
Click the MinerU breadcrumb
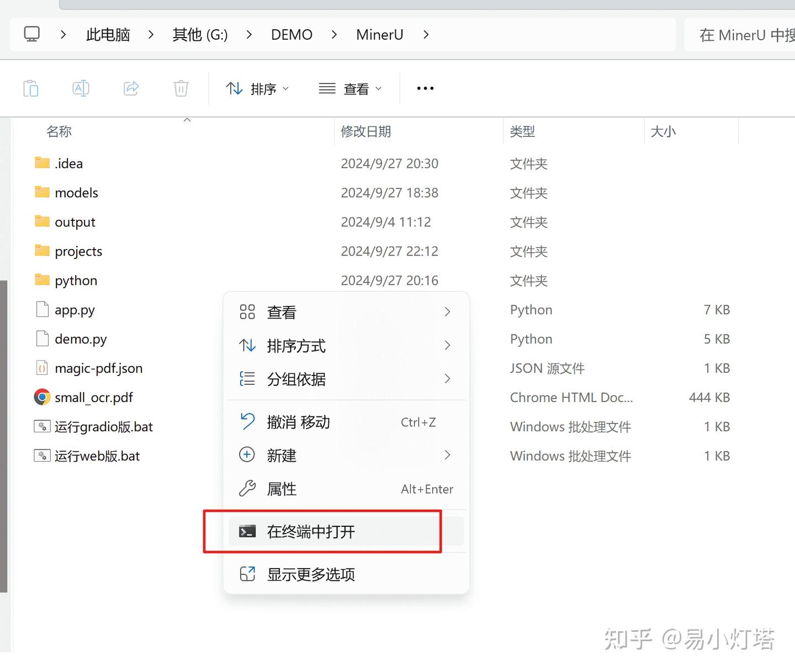[380, 34]
